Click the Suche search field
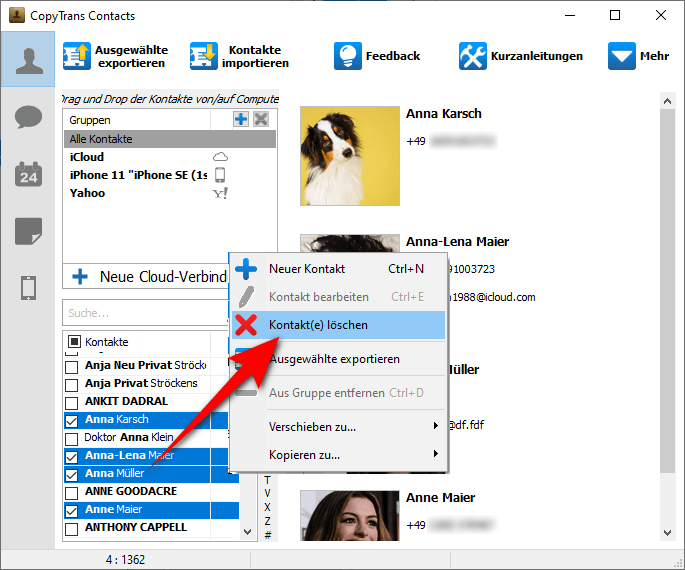The image size is (685, 570). (145, 313)
